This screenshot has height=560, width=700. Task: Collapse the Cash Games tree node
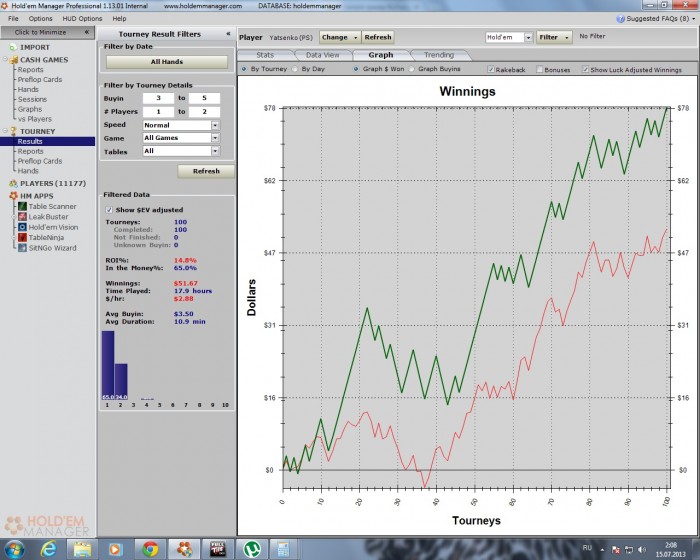5,59
